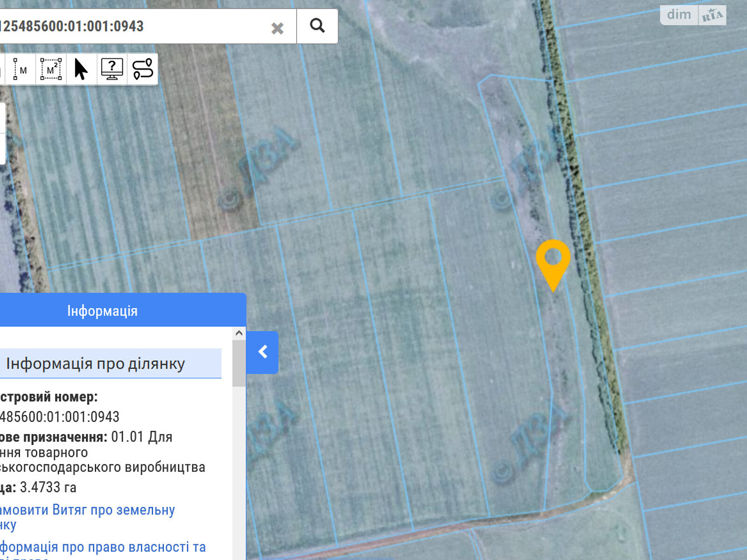Screen dimensions: 747x560
Task: Click the route with pins icon
Action: (142, 70)
